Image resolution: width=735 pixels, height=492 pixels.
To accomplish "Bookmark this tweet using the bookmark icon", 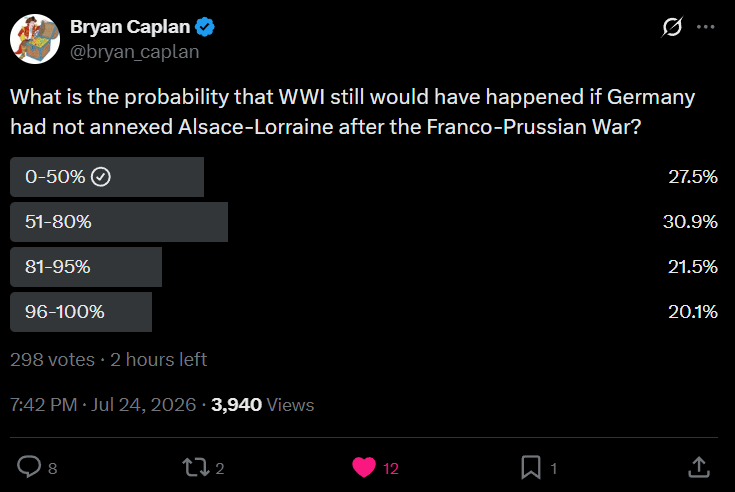I will point(531,467).
